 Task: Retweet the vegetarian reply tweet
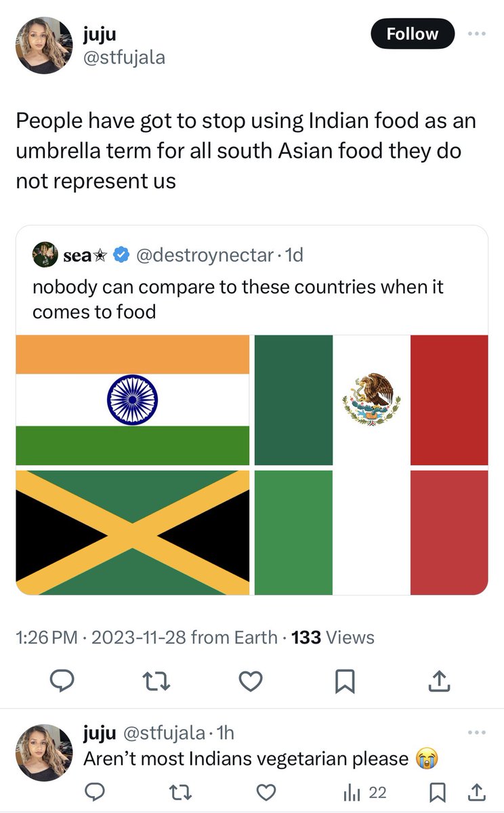tap(181, 791)
